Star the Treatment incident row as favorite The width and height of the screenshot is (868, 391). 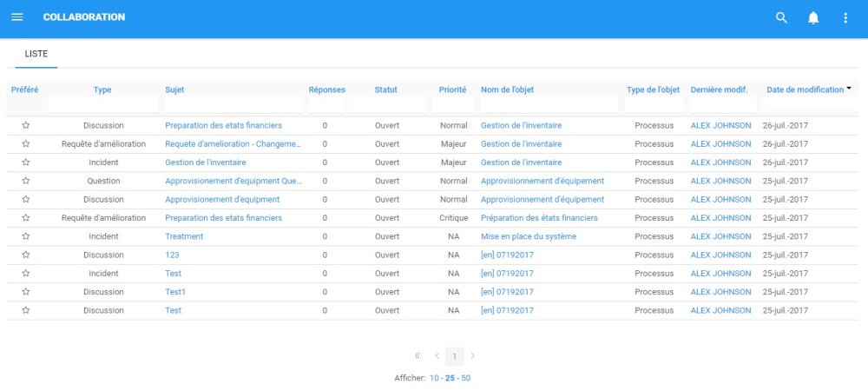[26, 236]
